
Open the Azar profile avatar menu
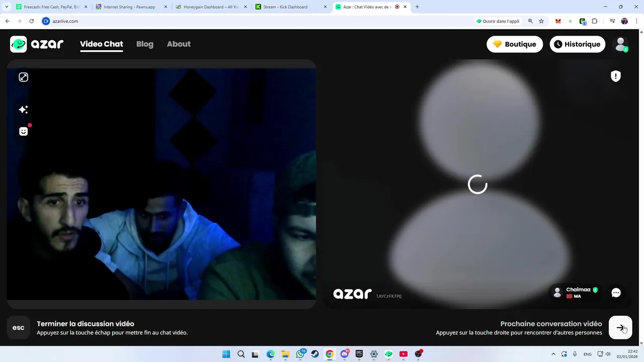point(621,44)
